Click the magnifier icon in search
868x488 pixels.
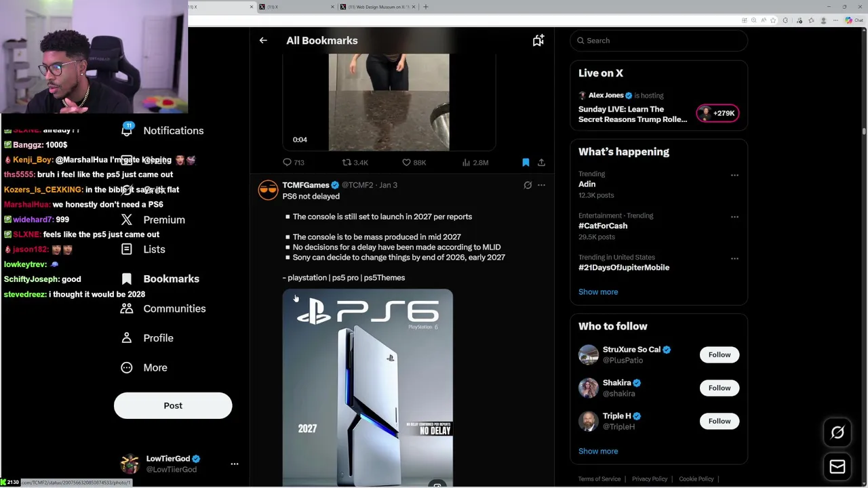580,41
